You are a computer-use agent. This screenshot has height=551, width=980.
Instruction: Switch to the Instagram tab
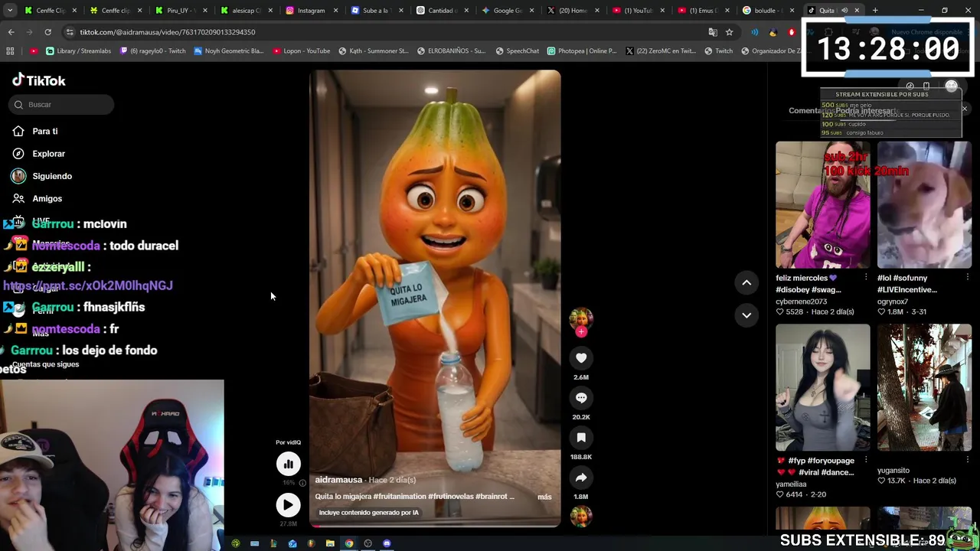tap(312, 11)
